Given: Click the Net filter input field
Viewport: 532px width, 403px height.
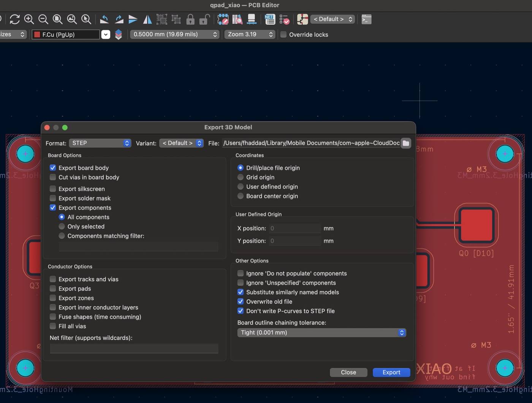Looking at the screenshot, I should pos(134,349).
